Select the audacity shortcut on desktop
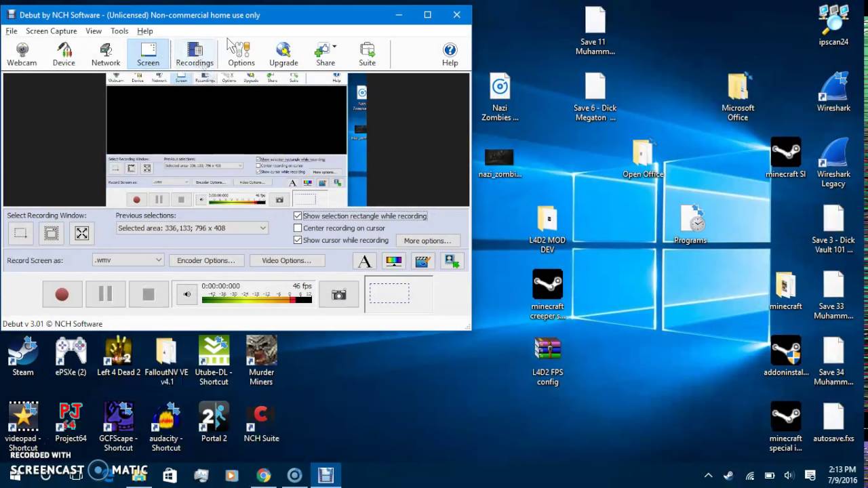 pyautogui.click(x=166, y=427)
